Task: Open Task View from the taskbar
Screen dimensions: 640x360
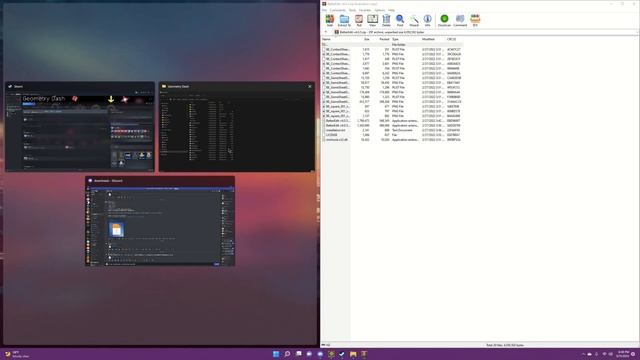Action: pyautogui.click(x=298, y=354)
